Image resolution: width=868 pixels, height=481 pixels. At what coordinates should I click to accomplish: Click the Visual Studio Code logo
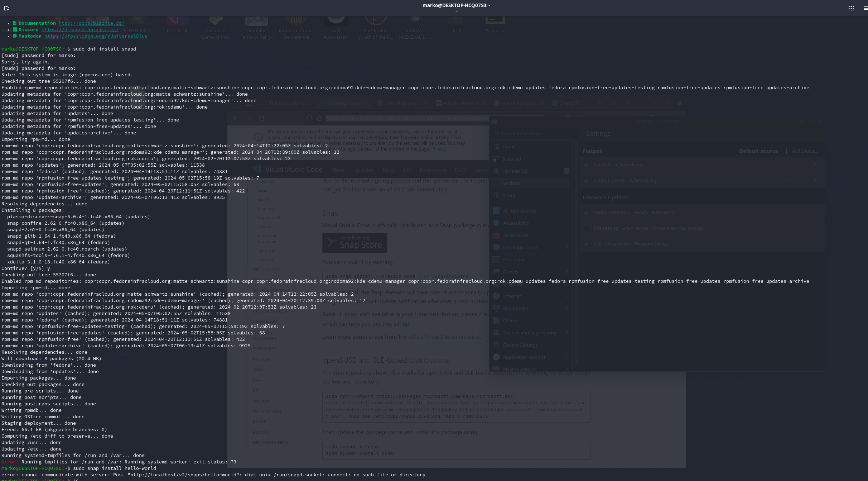click(x=256, y=169)
